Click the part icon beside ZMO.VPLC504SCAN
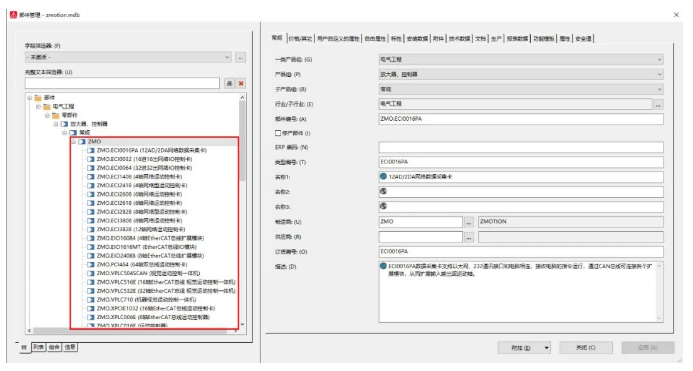 point(91,273)
